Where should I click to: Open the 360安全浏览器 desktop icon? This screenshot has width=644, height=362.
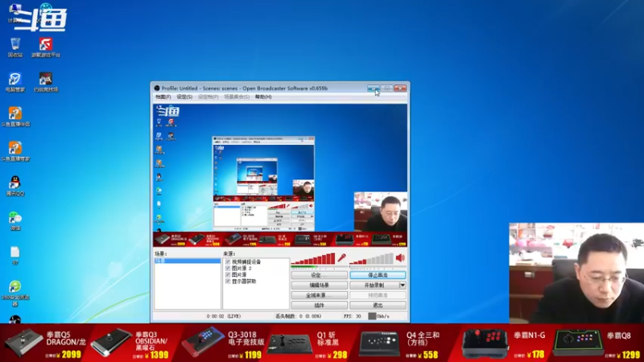[x=15, y=293]
